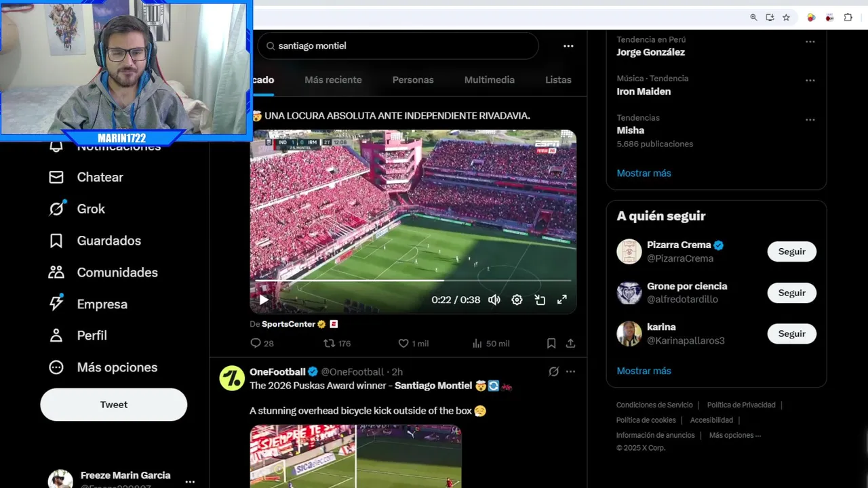Screen dimensions: 868x488
Task: Show more trends link
Action: tap(644, 174)
